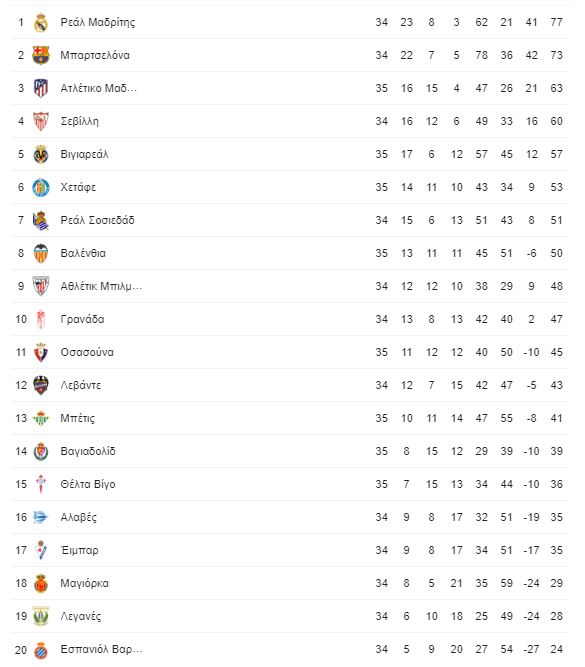Click the Real Madrid crest icon
The height and width of the screenshot is (667, 585).
click(x=41, y=23)
